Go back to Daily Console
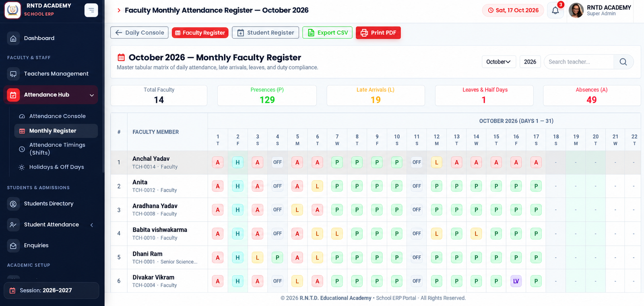The height and width of the screenshot is (306, 644). click(x=140, y=33)
